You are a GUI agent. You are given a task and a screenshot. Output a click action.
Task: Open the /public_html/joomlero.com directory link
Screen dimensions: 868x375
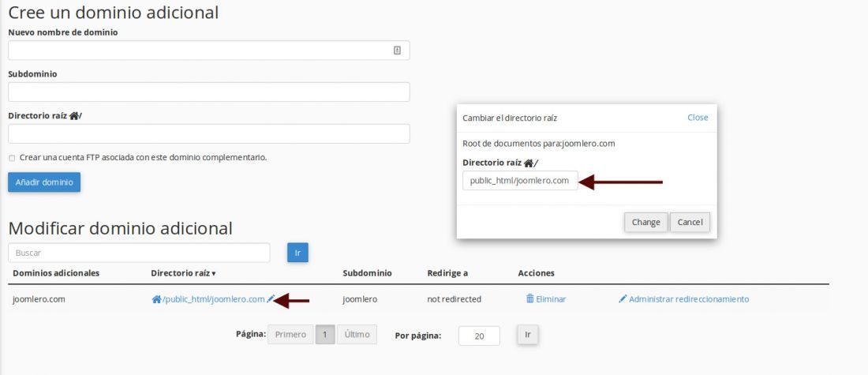214,299
